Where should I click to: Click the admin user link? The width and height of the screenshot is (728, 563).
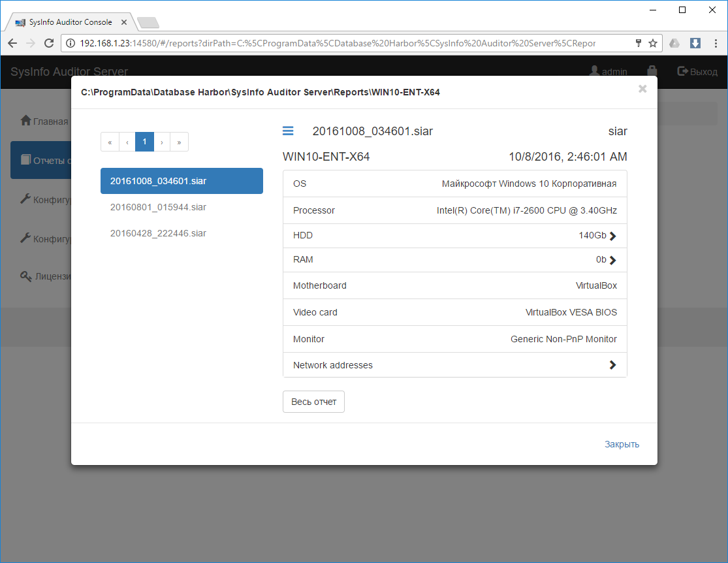click(609, 72)
